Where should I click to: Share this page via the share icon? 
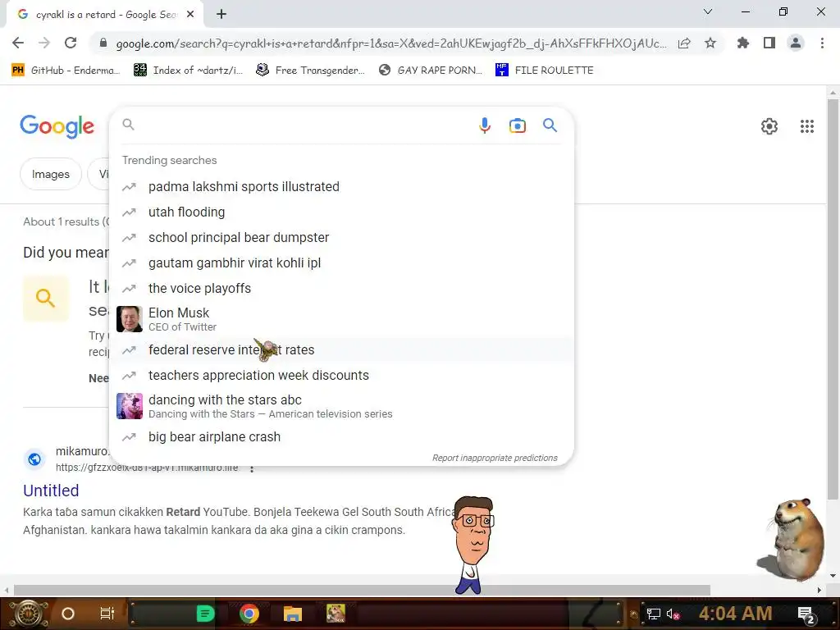tap(684, 43)
